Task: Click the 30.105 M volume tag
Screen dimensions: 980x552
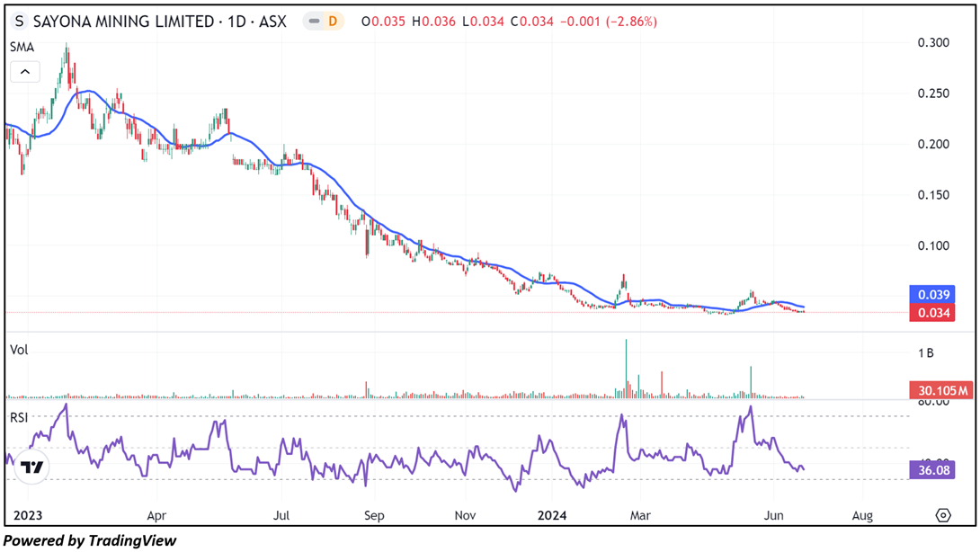Action: click(940, 391)
